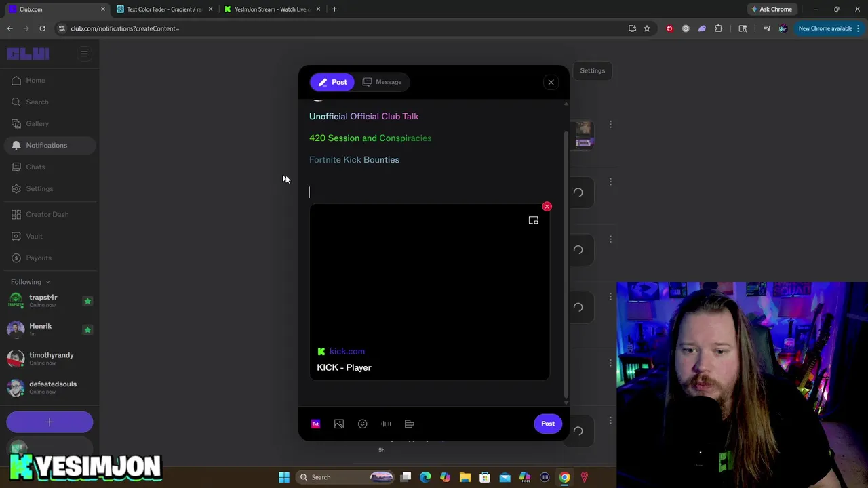Click the purple plus create button
868x488 pixels.
[50, 422]
